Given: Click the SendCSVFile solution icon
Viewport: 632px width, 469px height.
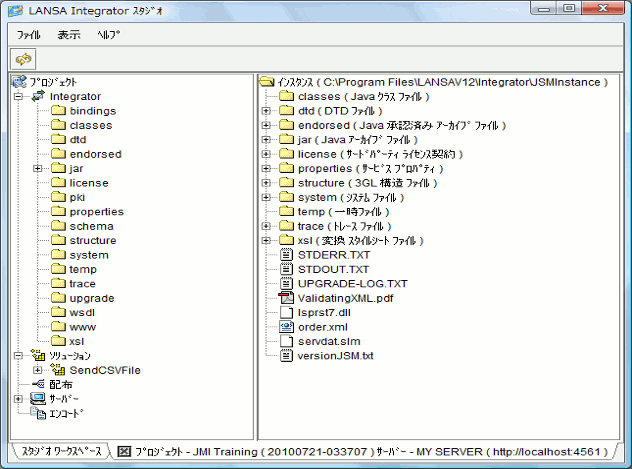Looking at the screenshot, I should pos(58,369).
